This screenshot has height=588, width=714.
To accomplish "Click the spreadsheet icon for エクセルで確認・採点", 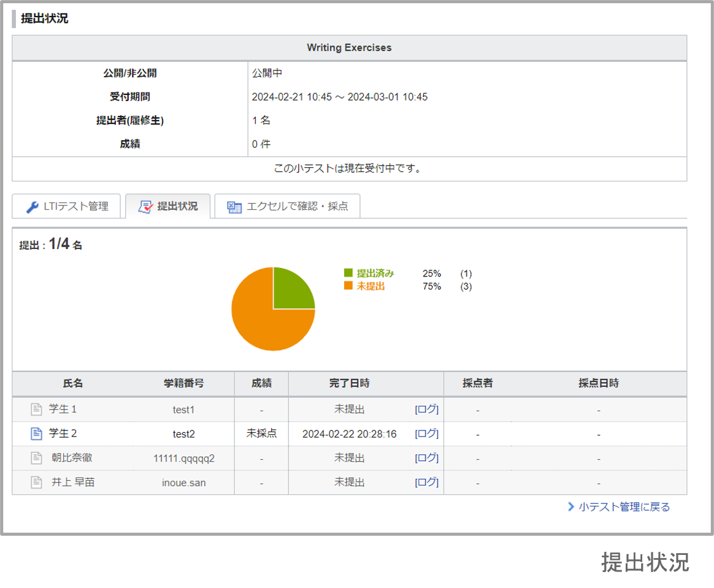I will [x=234, y=207].
